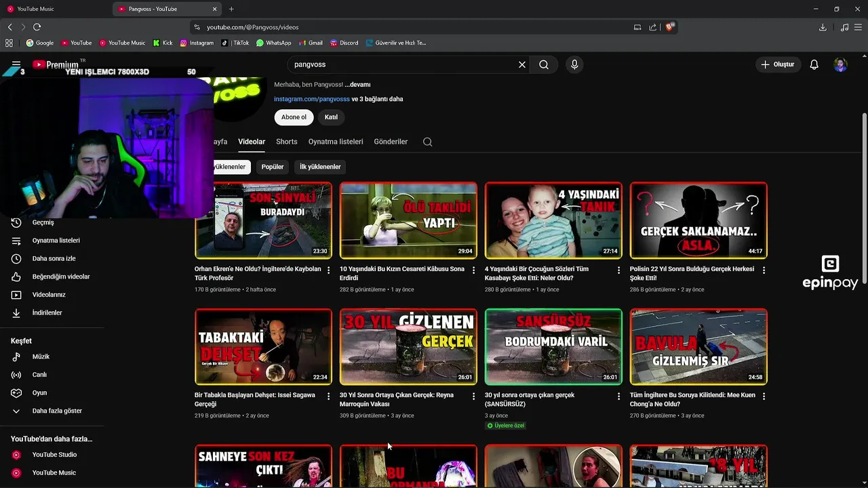Select the İlk yüklenenler filter chip
This screenshot has height=488, width=868.
[x=320, y=167]
